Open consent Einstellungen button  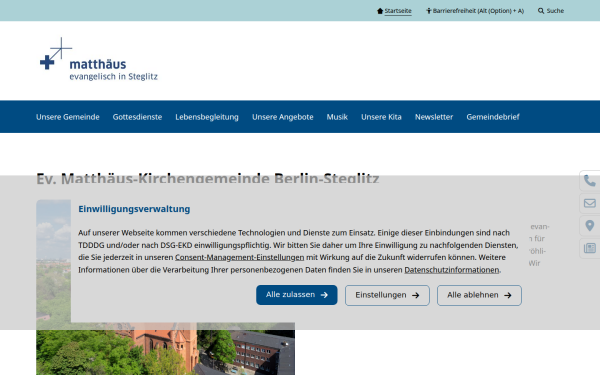(387, 295)
